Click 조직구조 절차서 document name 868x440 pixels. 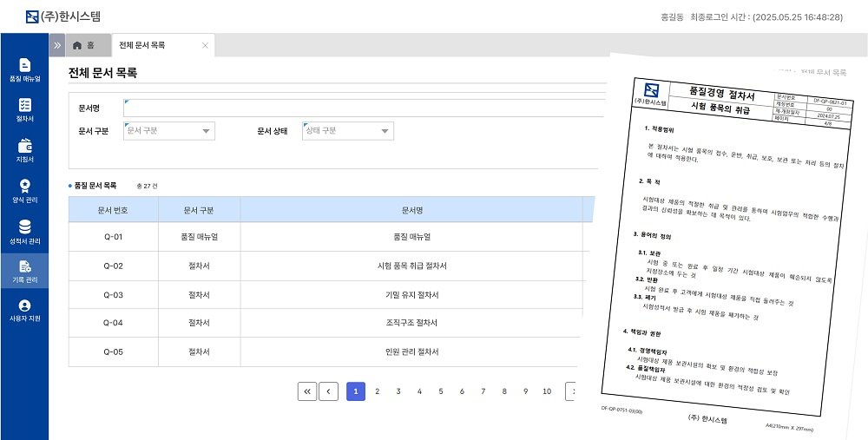[411, 323]
